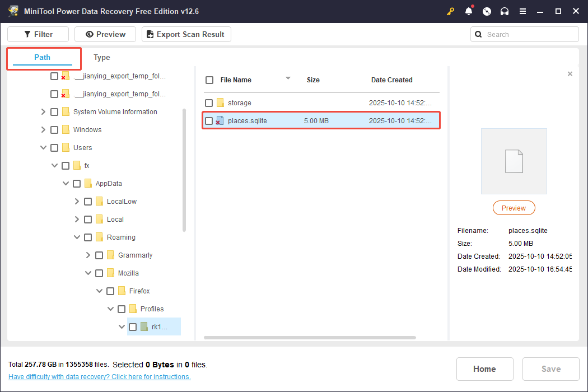Select the Path tab
This screenshot has height=392, width=588.
(x=42, y=57)
